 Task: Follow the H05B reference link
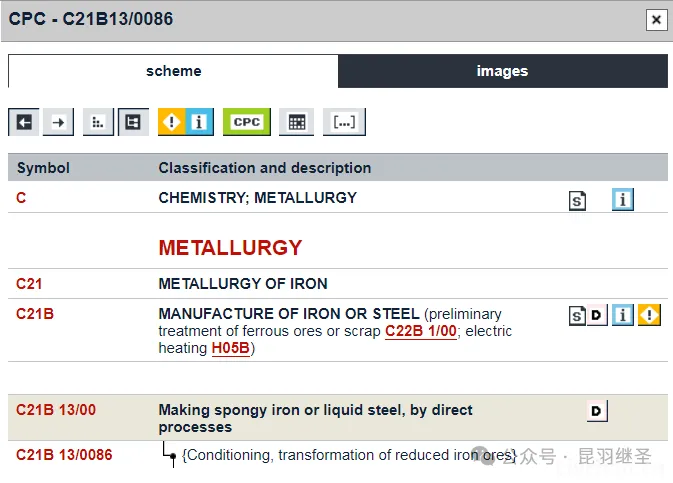pos(230,348)
